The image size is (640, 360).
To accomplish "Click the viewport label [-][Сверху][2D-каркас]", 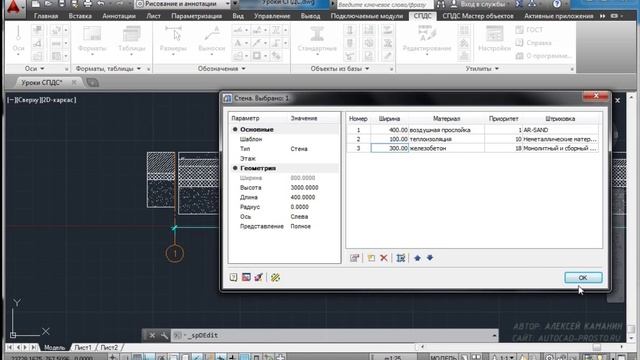I will click(x=41, y=100).
